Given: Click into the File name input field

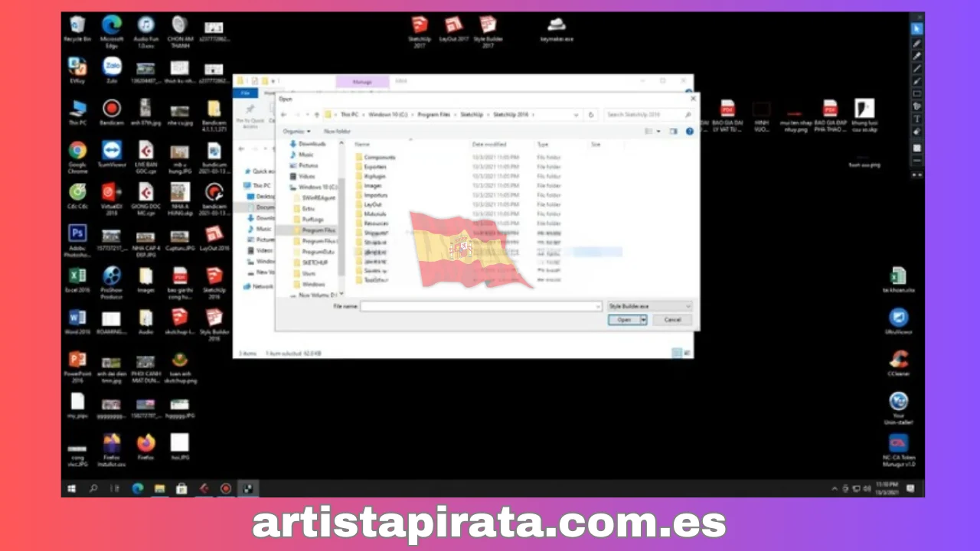Looking at the screenshot, I should pos(481,306).
